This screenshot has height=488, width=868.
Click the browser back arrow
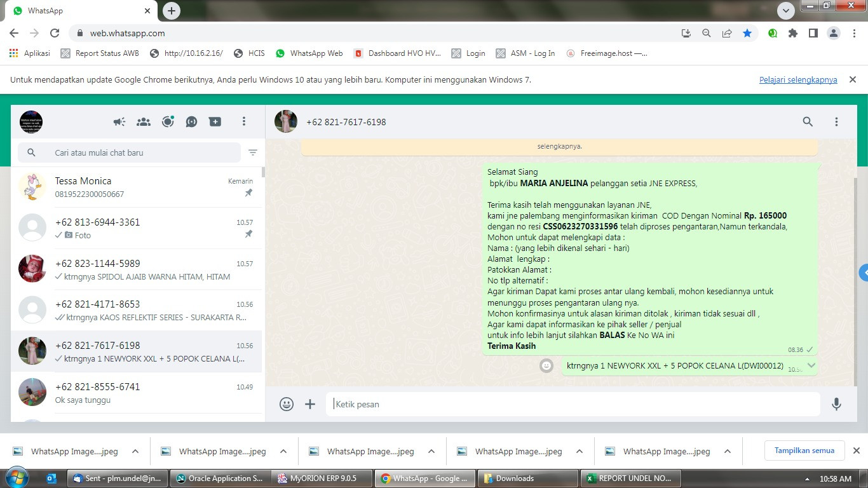click(x=14, y=33)
